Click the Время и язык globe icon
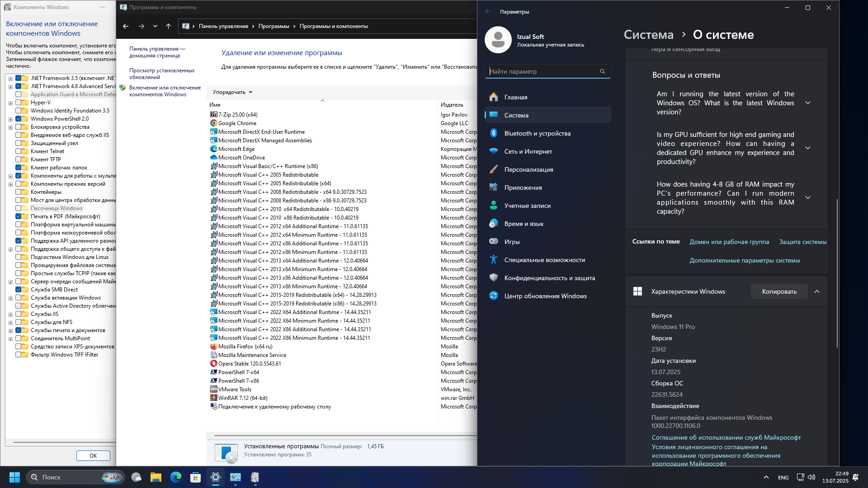 [x=494, y=224]
